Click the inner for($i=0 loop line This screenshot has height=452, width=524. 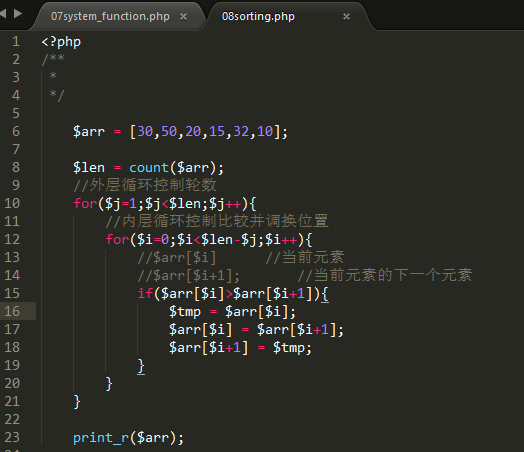tap(209, 240)
